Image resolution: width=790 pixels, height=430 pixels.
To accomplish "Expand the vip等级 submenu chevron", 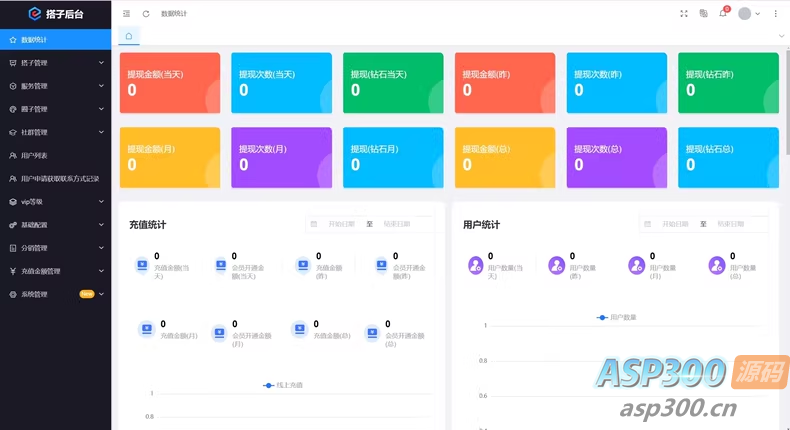I will pyautogui.click(x=101, y=202).
